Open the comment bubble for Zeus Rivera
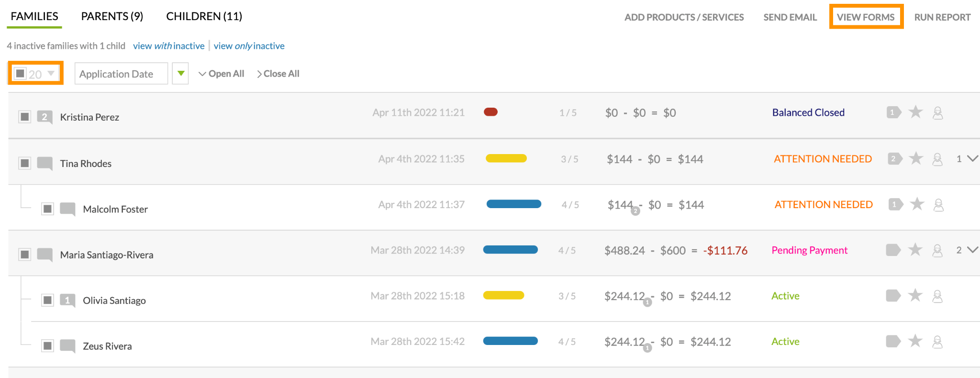The height and width of the screenshot is (378, 980). pyautogui.click(x=67, y=346)
